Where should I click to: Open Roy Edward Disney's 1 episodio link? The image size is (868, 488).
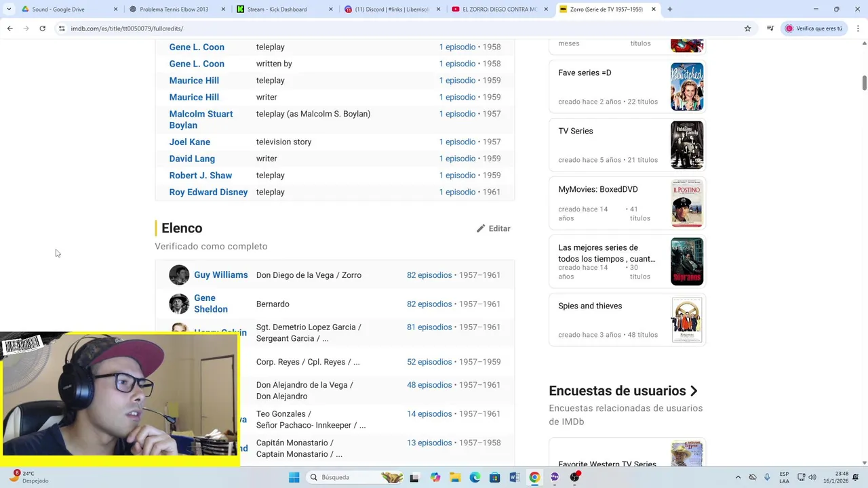tap(457, 192)
